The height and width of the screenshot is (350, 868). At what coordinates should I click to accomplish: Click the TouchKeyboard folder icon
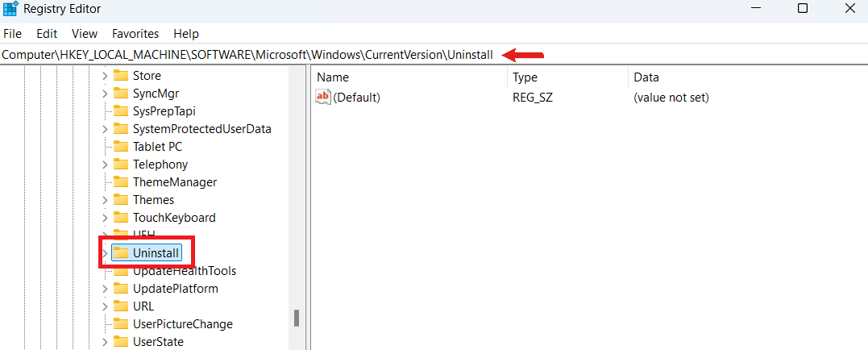(x=121, y=218)
